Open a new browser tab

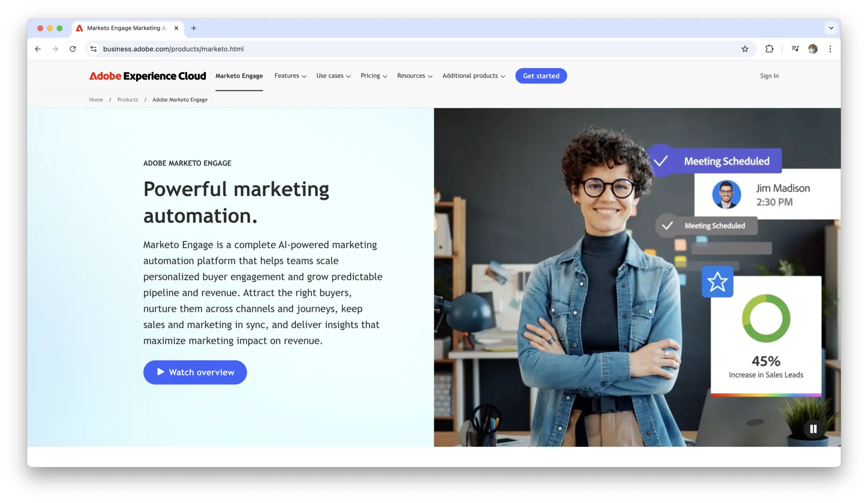pyautogui.click(x=194, y=28)
